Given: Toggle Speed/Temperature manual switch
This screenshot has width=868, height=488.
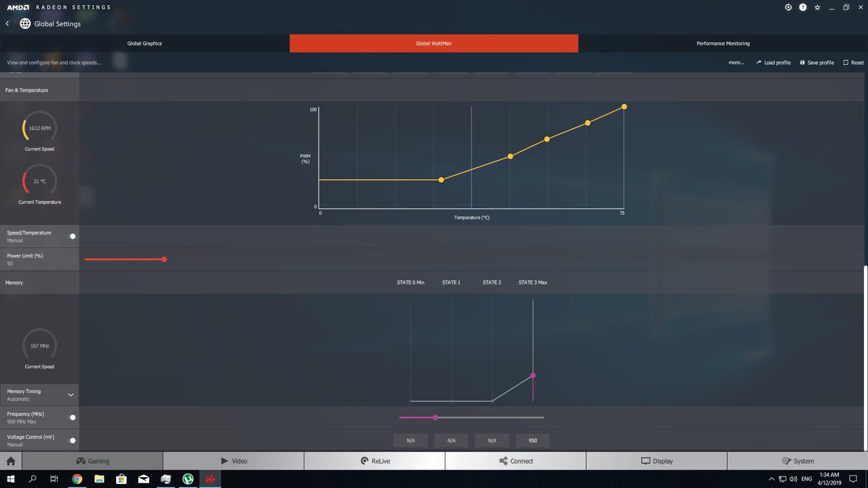Looking at the screenshot, I should pos(73,237).
